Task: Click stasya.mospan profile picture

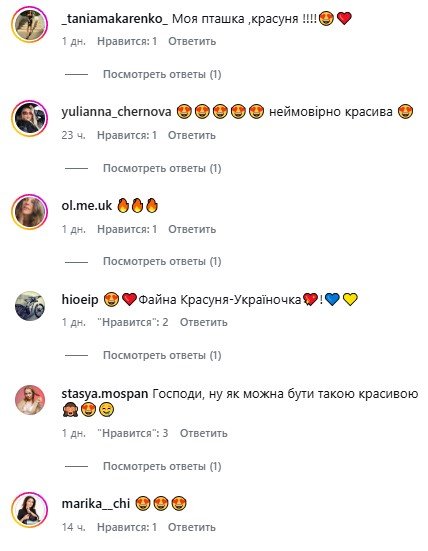Action: click(30, 400)
